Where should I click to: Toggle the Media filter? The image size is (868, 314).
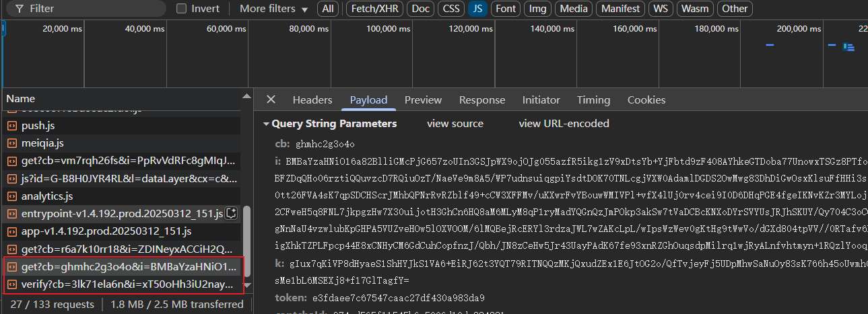[574, 9]
